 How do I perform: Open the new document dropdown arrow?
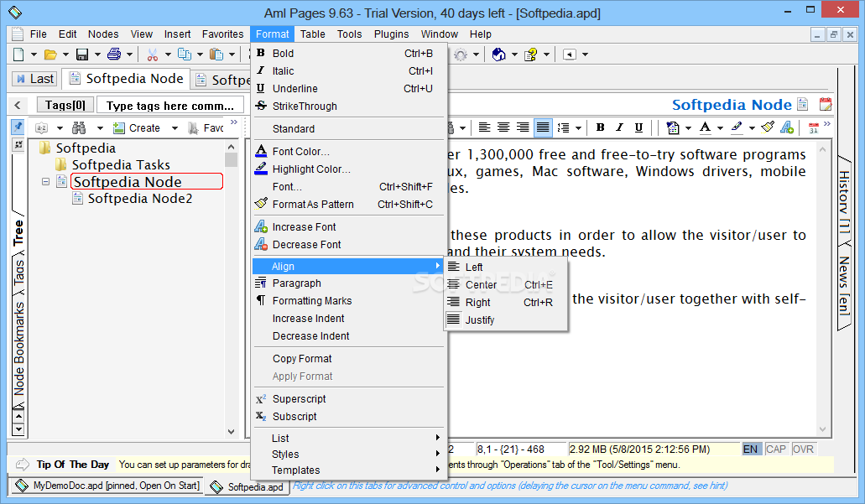point(33,54)
